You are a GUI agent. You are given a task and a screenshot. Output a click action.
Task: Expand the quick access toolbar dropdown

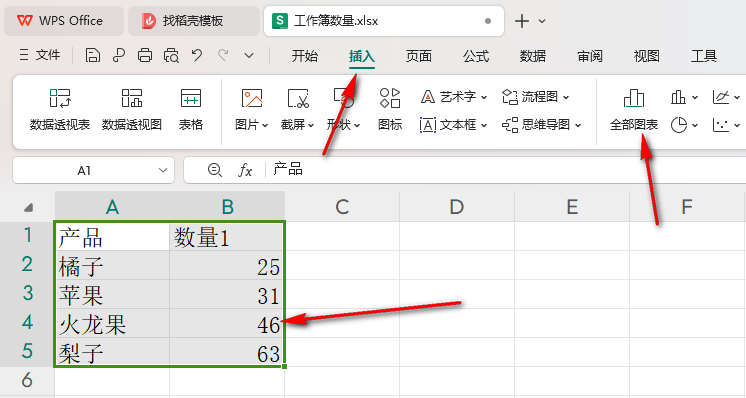point(249,56)
